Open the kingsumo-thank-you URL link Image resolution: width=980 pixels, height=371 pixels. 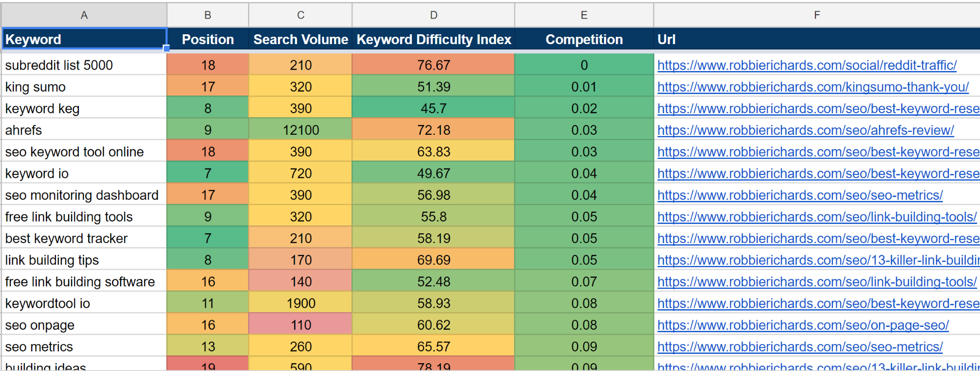point(813,86)
